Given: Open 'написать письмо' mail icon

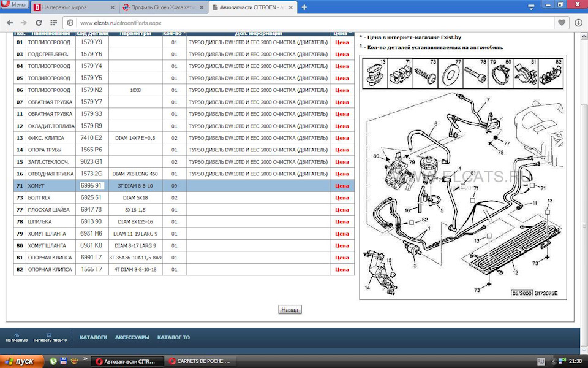Looking at the screenshot, I should (50, 337).
